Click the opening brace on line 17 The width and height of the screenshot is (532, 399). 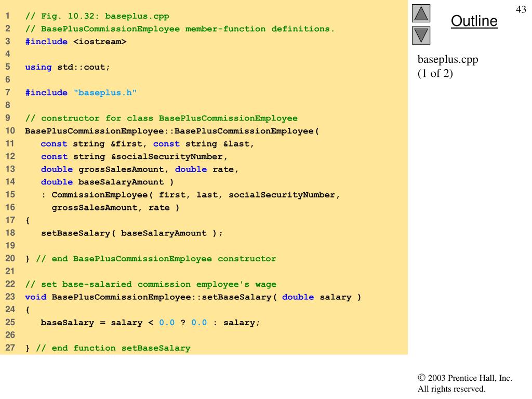(x=28, y=220)
